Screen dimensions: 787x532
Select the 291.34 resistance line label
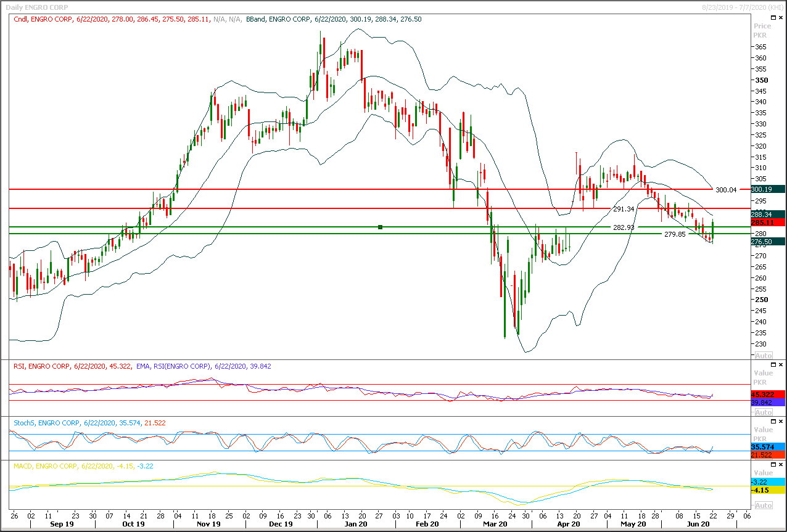pos(624,209)
